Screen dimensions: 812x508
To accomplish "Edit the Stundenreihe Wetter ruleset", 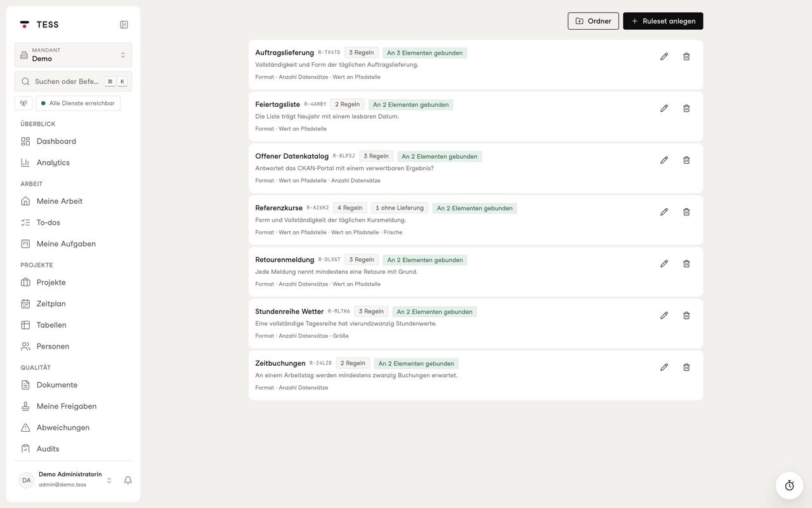I will pyautogui.click(x=664, y=316).
